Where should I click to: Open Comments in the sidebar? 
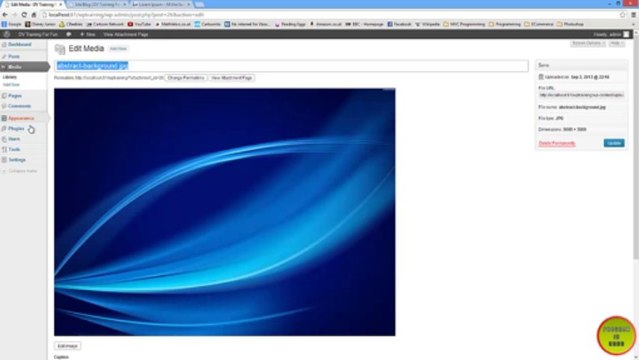pyautogui.click(x=19, y=106)
